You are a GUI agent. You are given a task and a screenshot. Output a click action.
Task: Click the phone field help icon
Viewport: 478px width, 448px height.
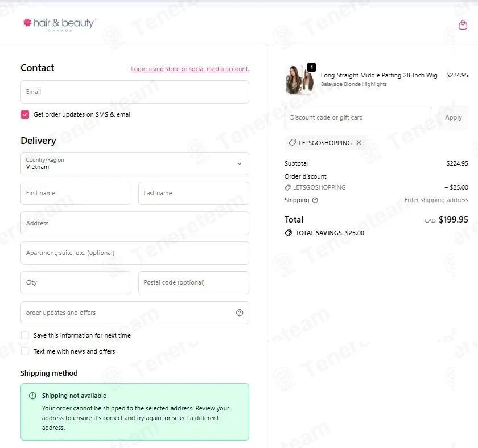click(x=240, y=313)
